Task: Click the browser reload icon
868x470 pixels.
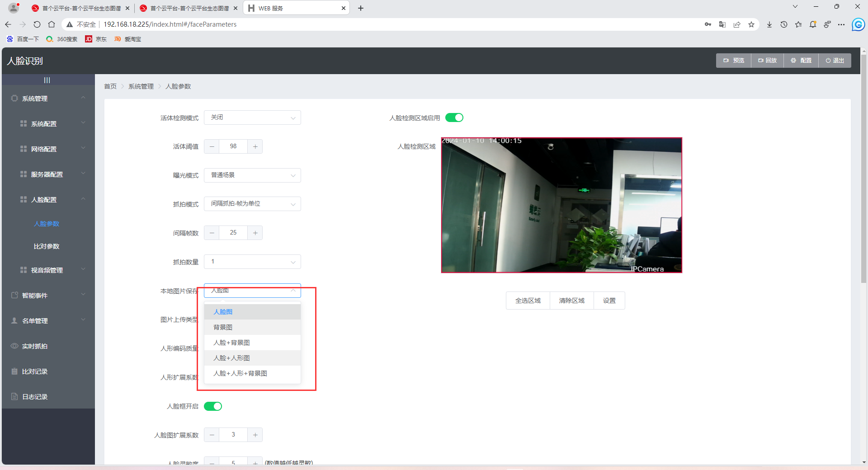Action: [x=37, y=24]
